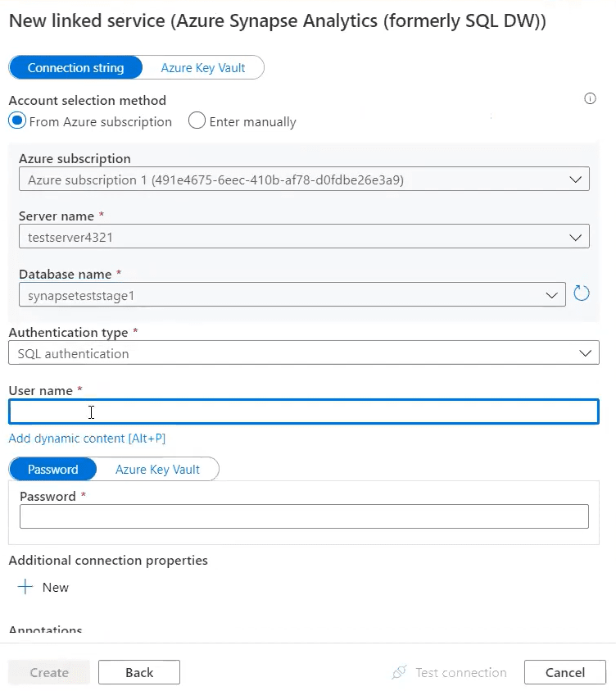Image resolution: width=616 pixels, height=691 pixels.
Task: Switch to Connection string tab
Action: (75, 68)
